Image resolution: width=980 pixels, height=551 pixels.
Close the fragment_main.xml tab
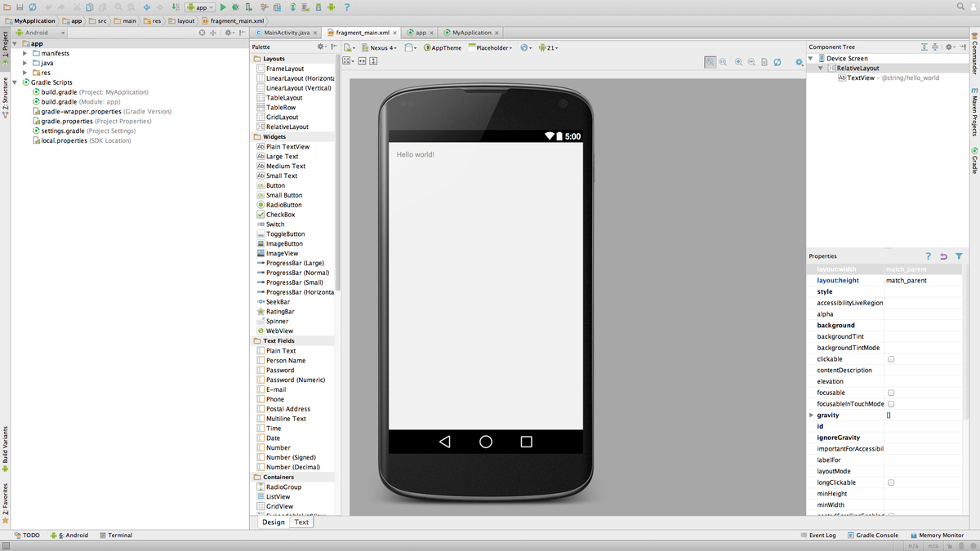point(395,33)
